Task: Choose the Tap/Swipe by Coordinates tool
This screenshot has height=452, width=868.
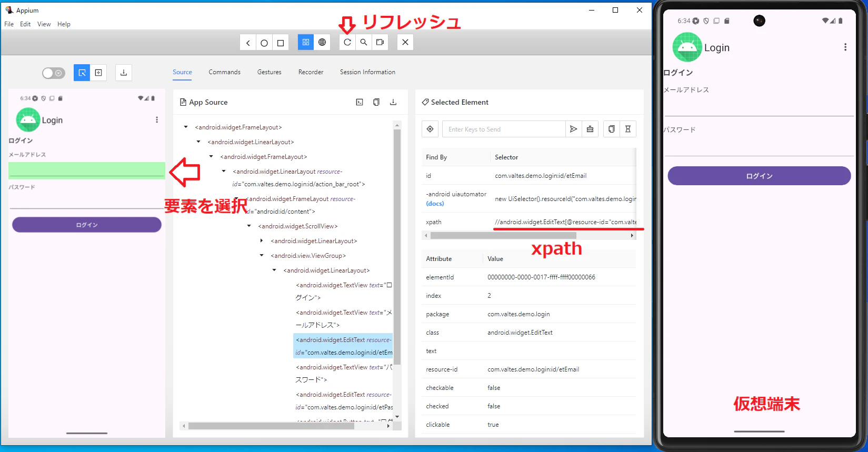Action: coord(98,73)
